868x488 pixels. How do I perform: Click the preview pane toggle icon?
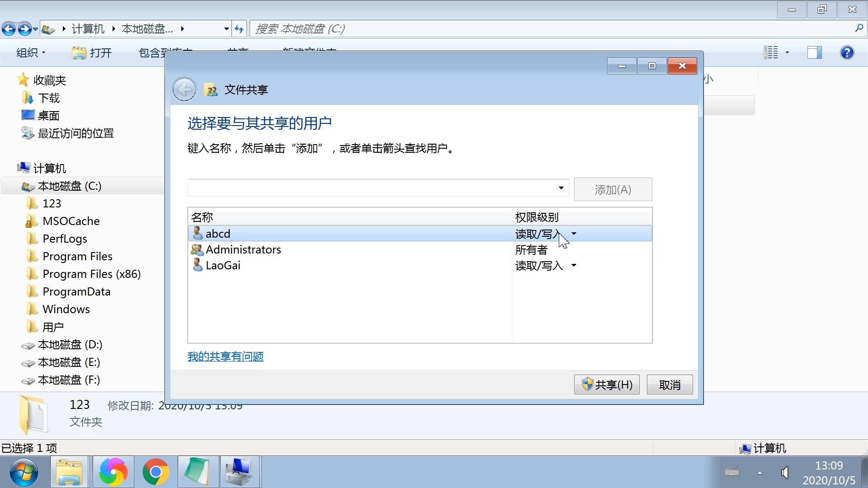coord(814,52)
